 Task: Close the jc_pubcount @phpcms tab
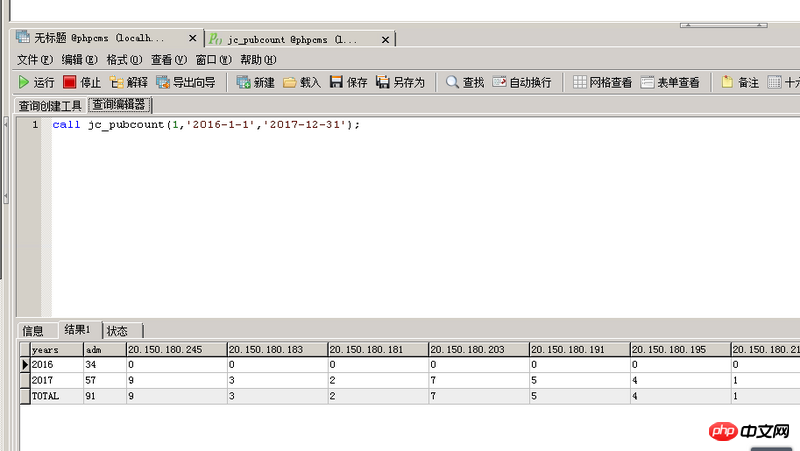[x=385, y=39]
